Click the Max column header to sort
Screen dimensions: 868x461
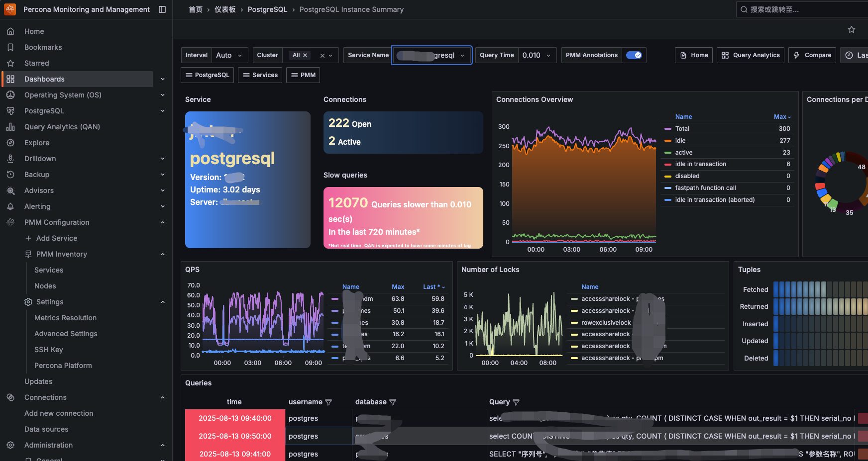782,117
